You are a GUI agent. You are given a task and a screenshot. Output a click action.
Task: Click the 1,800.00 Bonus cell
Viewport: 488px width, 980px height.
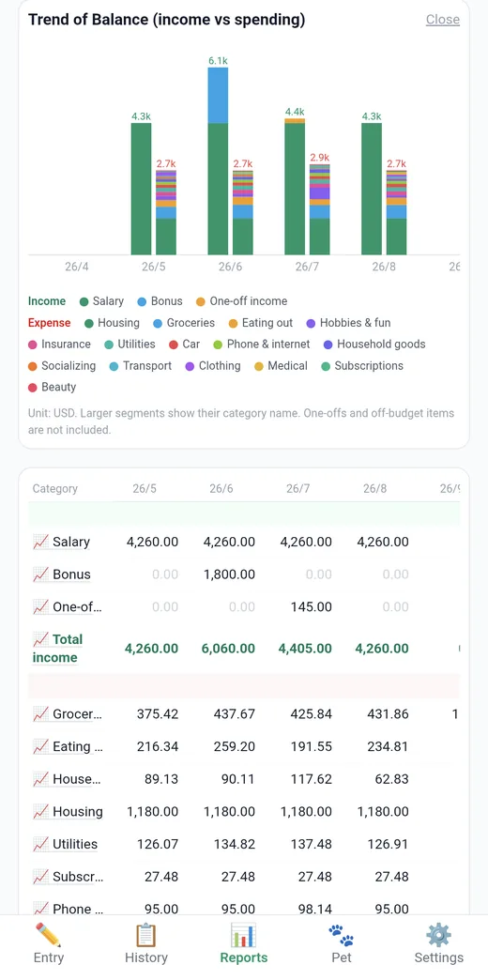pos(229,574)
